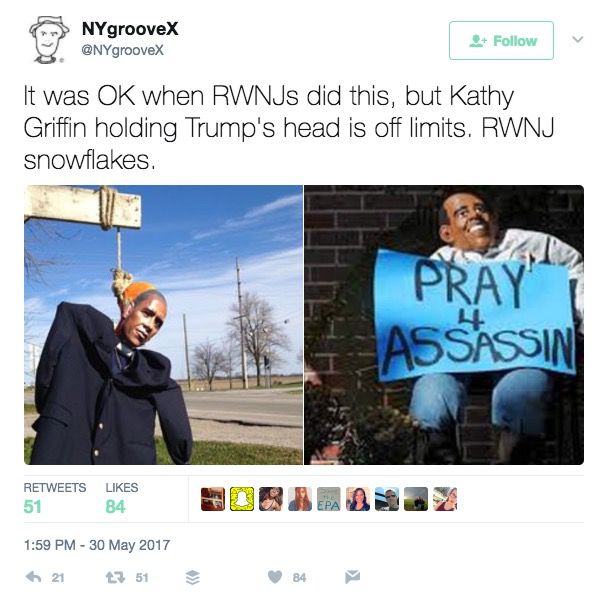Open the last liker avatar in row
The width and height of the screenshot is (601, 594).
click(x=445, y=499)
